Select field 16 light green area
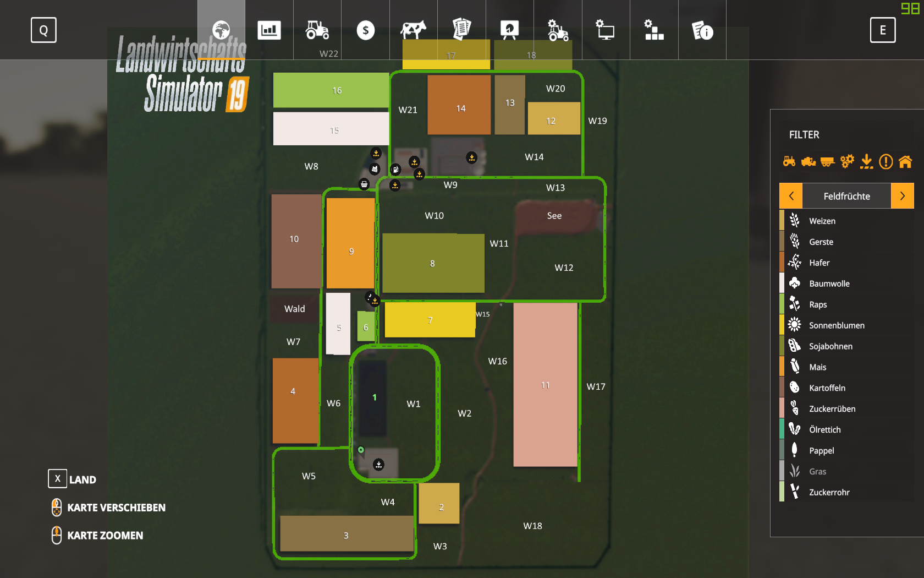This screenshot has width=924, height=578. tap(331, 90)
